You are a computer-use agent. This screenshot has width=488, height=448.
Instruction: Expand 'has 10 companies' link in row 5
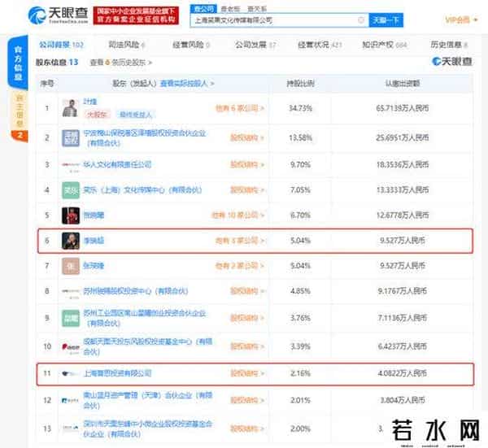237,215
